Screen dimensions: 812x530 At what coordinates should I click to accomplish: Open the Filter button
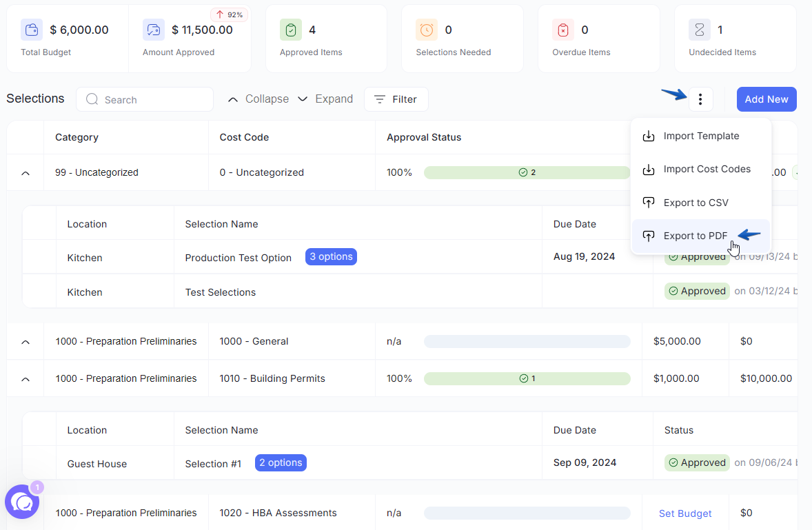[x=396, y=99]
